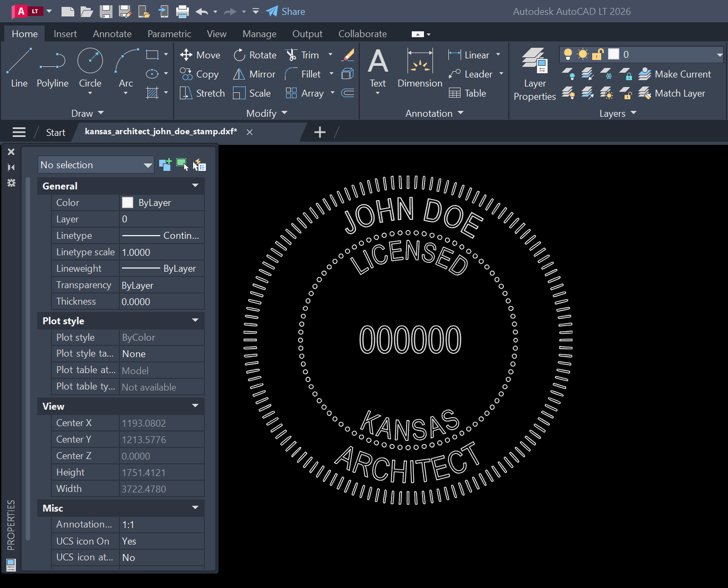Switch to the Parametric tab
The width and height of the screenshot is (728, 588).
pos(169,33)
